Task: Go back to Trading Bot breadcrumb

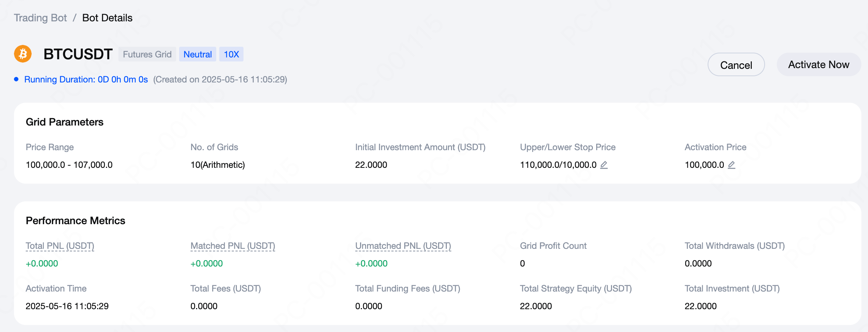Action: coord(40,18)
